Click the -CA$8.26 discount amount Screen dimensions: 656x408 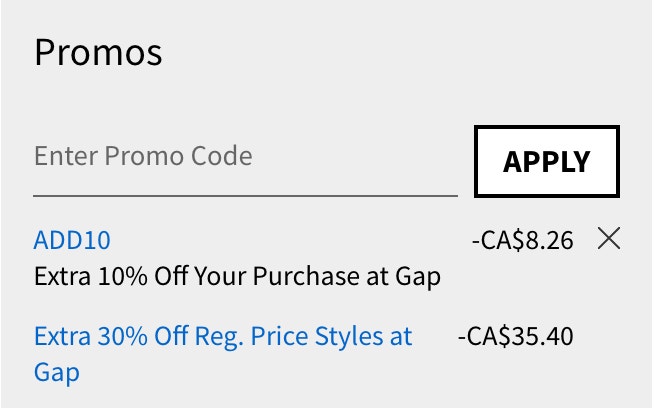pyautogui.click(x=523, y=240)
